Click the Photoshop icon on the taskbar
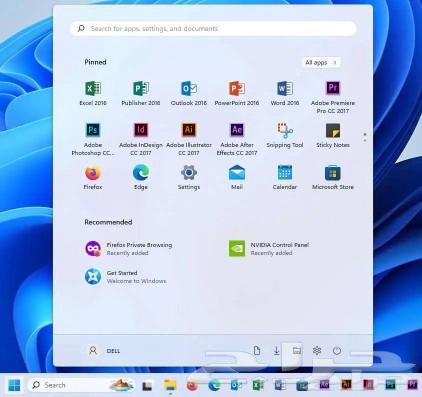 pos(390,385)
